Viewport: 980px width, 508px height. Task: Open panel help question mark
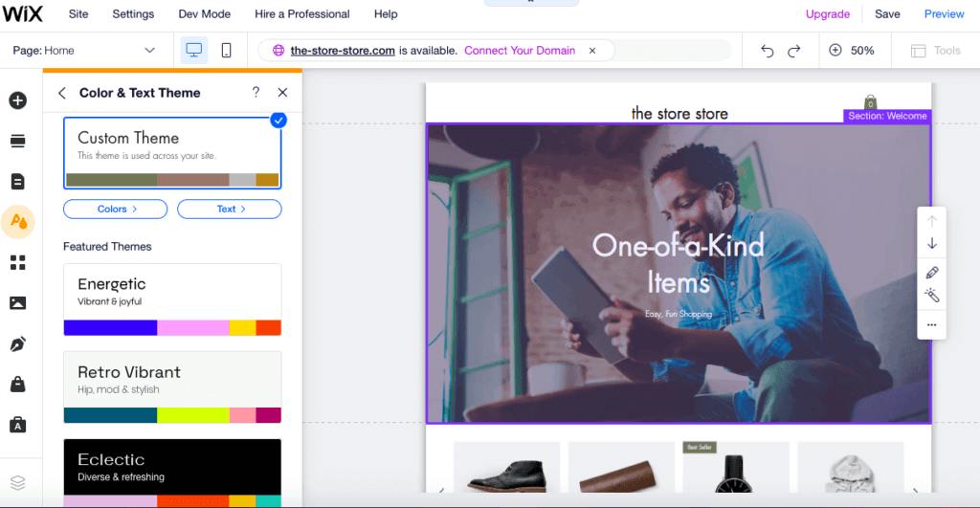point(256,93)
